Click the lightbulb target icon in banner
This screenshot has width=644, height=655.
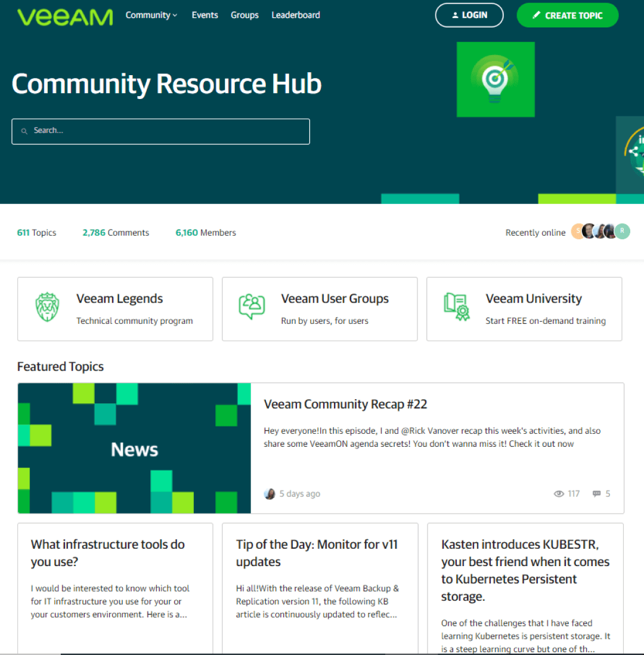pos(495,79)
